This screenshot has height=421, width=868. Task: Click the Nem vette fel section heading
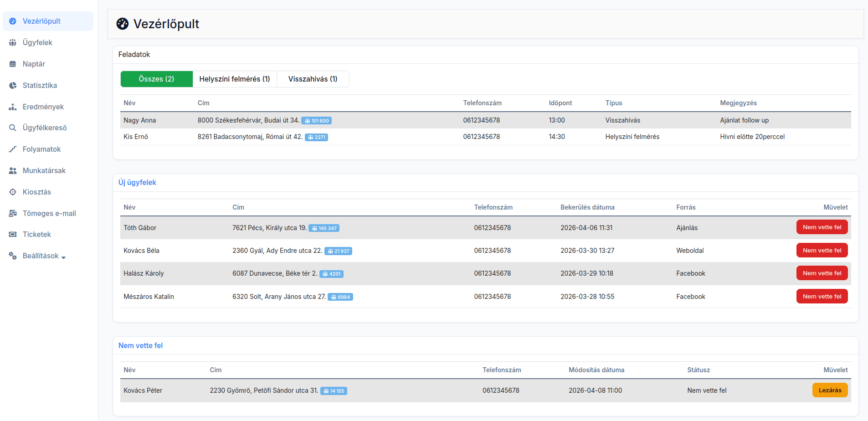(x=140, y=346)
